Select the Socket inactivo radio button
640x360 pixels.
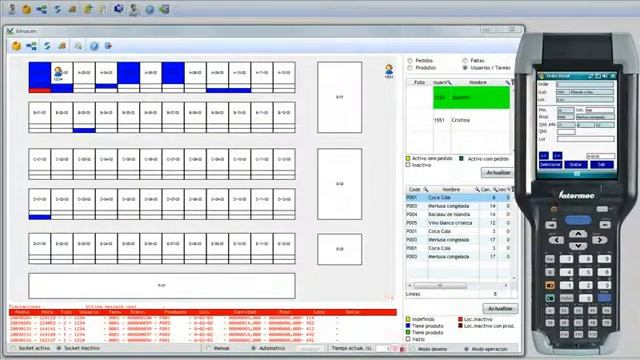pyautogui.click(x=59, y=348)
